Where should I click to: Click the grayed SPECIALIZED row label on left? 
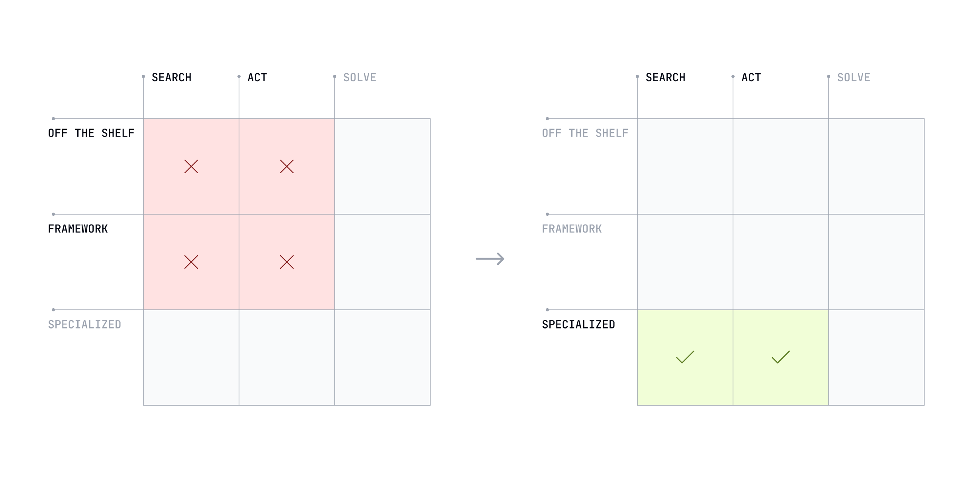(x=84, y=325)
